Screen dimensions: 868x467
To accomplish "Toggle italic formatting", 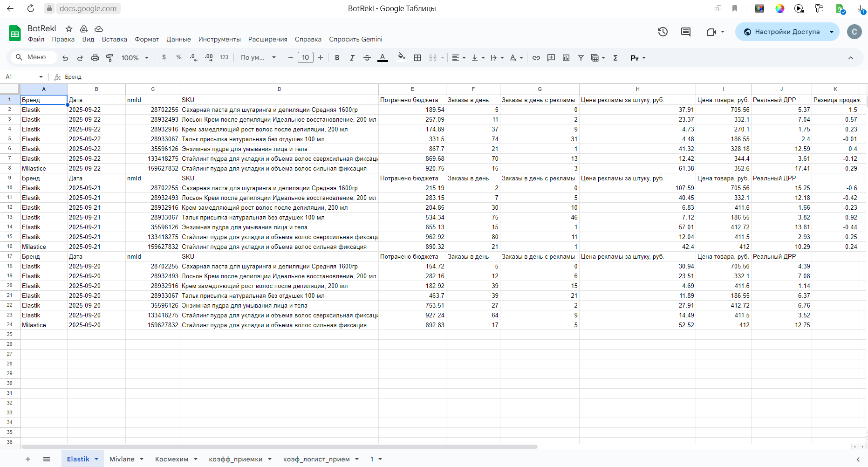I will [352, 58].
